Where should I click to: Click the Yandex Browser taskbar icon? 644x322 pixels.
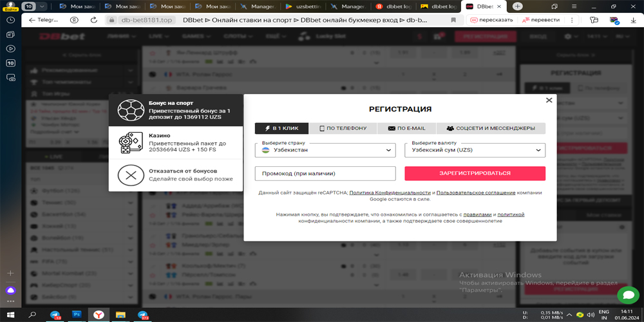(99, 315)
